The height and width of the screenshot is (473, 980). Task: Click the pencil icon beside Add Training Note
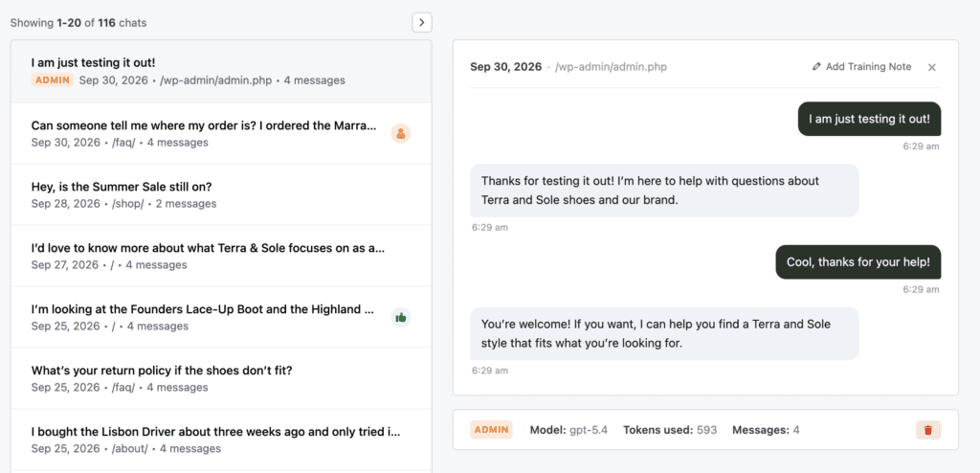tap(816, 66)
